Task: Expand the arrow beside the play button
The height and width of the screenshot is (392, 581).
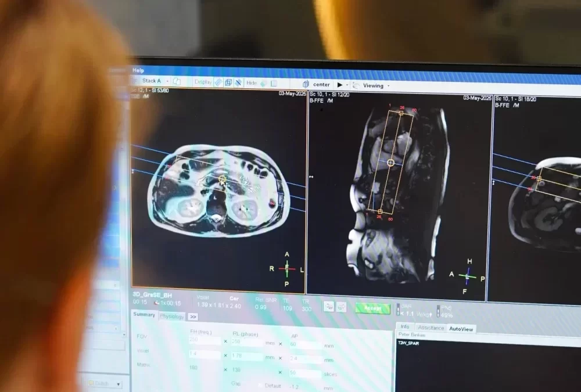Action: pos(347,85)
